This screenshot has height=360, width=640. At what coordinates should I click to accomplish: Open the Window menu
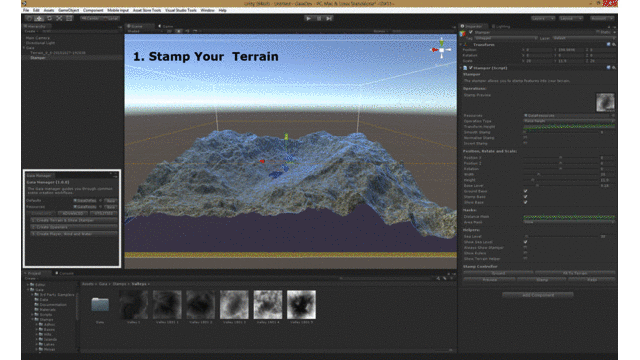tap(207, 10)
